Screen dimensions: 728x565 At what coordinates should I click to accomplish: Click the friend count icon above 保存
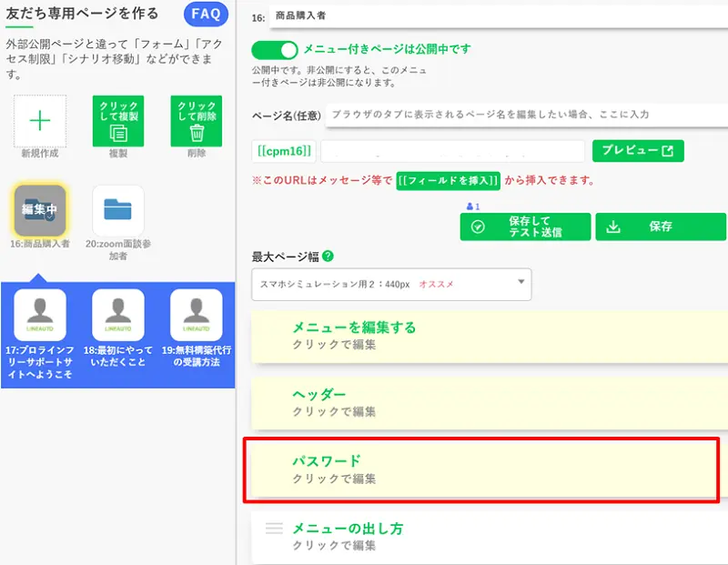click(x=471, y=207)
